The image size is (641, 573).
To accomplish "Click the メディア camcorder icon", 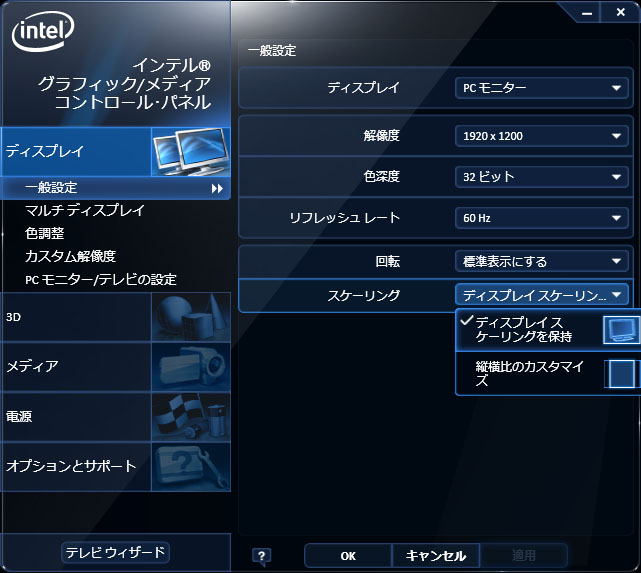I will 191,367.
